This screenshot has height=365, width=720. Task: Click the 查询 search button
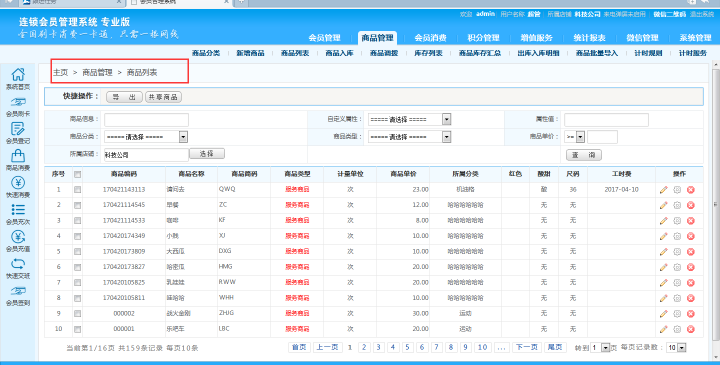click(x=584, y=155)
